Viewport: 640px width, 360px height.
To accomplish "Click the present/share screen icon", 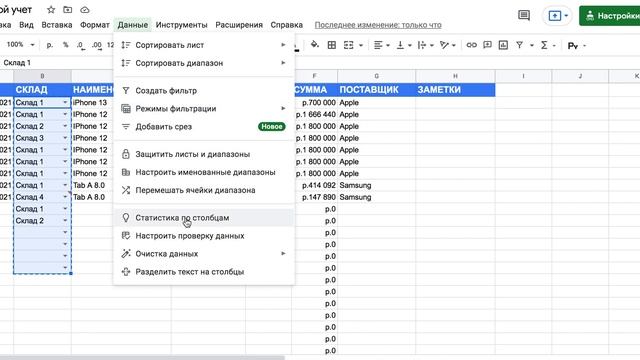I will point(555,16).
